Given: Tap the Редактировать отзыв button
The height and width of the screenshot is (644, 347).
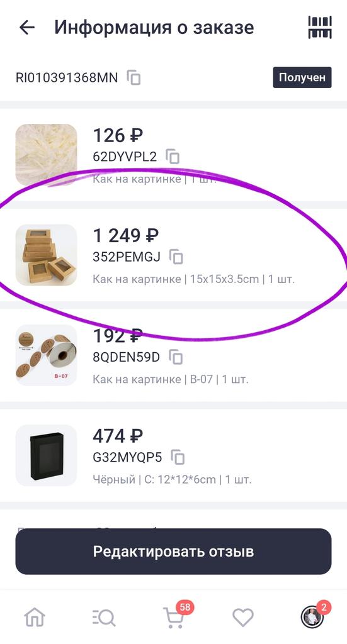Looking at the screenshot, I should tap(174, 551).
